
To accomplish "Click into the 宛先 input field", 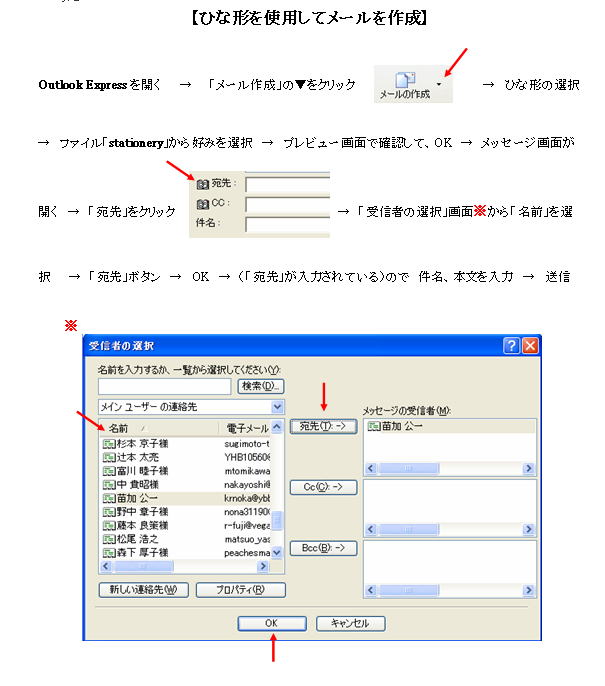I will [x=287, y=184].
